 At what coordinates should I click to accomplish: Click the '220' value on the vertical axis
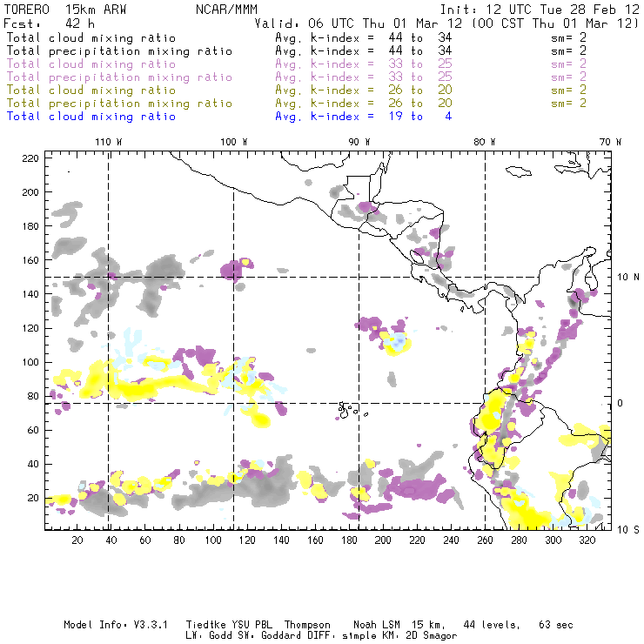pyautogui.click(x=30, y=158)
